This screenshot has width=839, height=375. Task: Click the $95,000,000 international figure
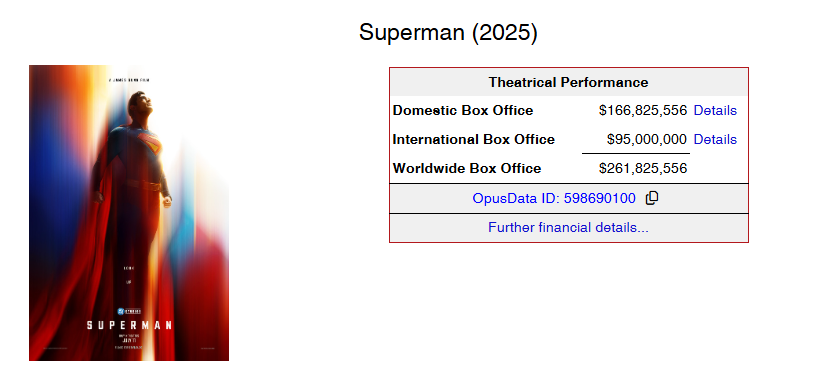click(x=646, y=140)
